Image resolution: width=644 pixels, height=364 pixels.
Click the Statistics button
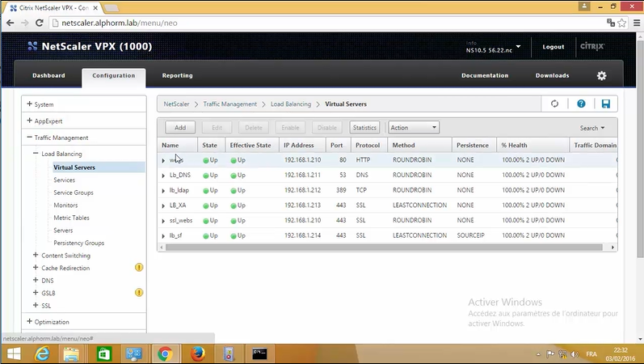[x=364, y=128]
